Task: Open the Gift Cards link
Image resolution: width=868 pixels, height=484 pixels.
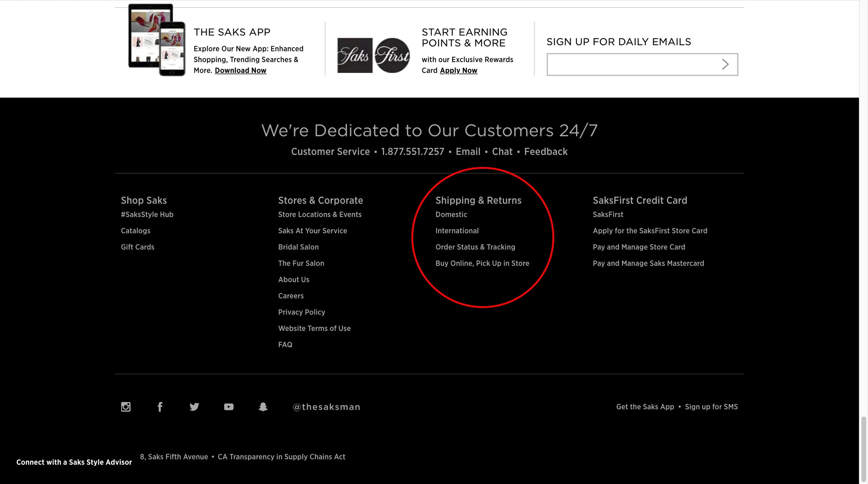Action: pyautogui.click(x=137, y=247)
